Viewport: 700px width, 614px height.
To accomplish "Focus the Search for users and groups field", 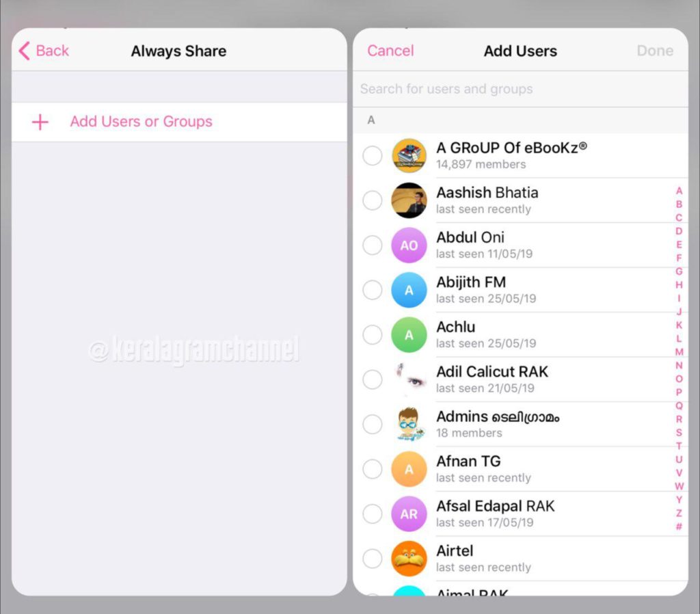I will [x=520, y=89].
